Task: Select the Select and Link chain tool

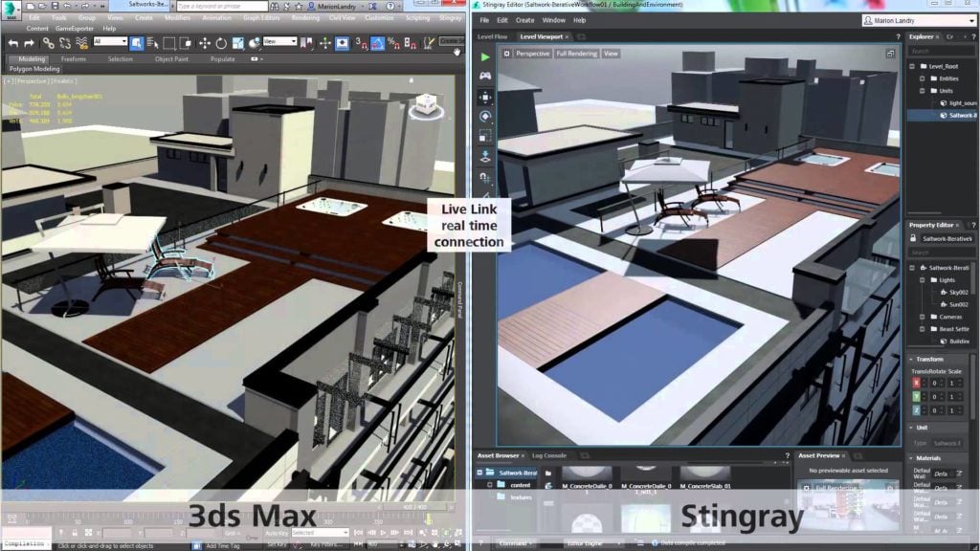Action: point(48,43)
